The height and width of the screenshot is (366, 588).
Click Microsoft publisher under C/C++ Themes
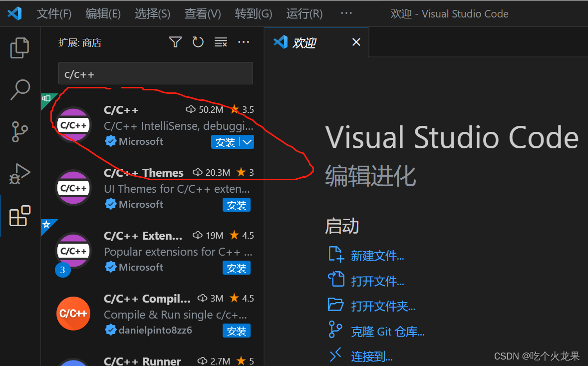click(x=141, y=204)
